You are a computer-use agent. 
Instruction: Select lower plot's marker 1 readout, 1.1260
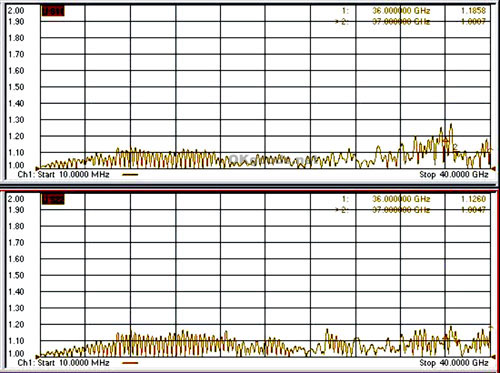pos(473,199)
